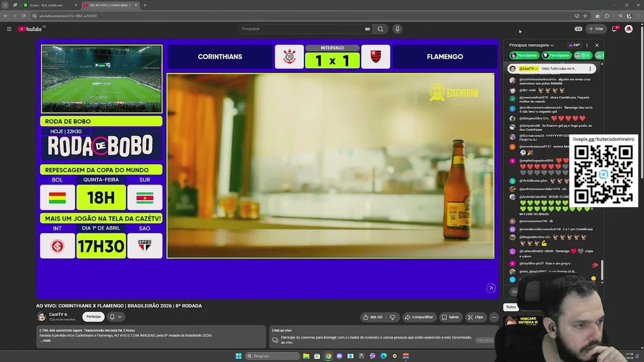The height and width of the screenshot is (362, 644).
Task: Open the YouTube account avatar menu
Action: (628, 29)
